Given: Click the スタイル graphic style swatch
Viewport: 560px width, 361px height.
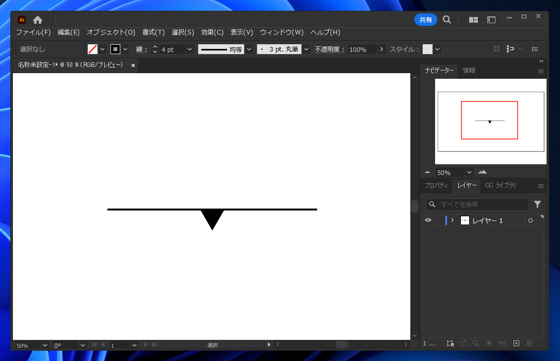Looking at the screenshot, I should coord(428,49).
